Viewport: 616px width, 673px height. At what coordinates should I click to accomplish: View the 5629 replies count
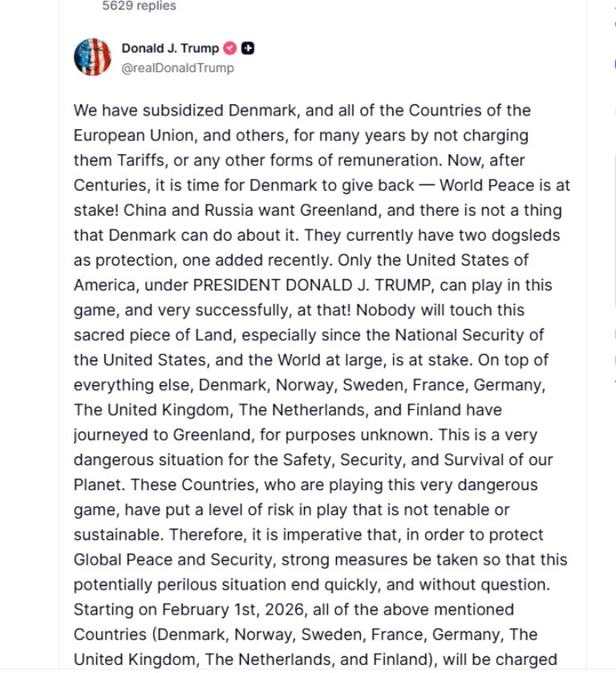(139, 6)
